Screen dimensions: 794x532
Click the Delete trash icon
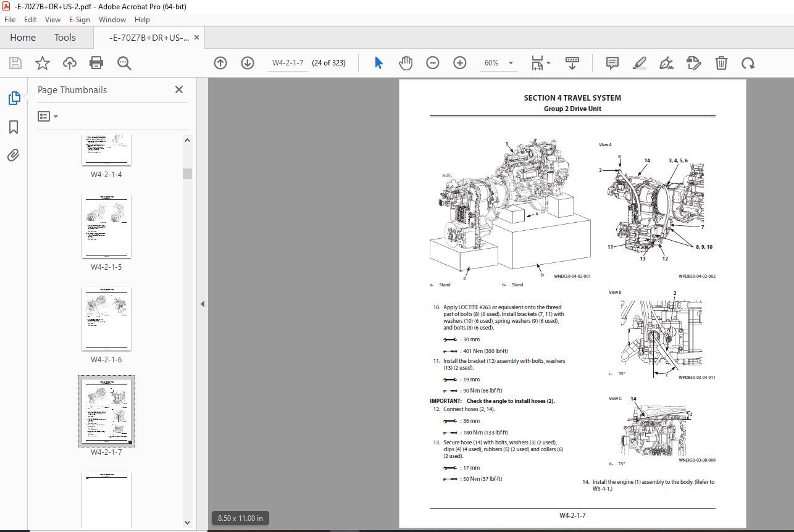(x=721, y=63)
